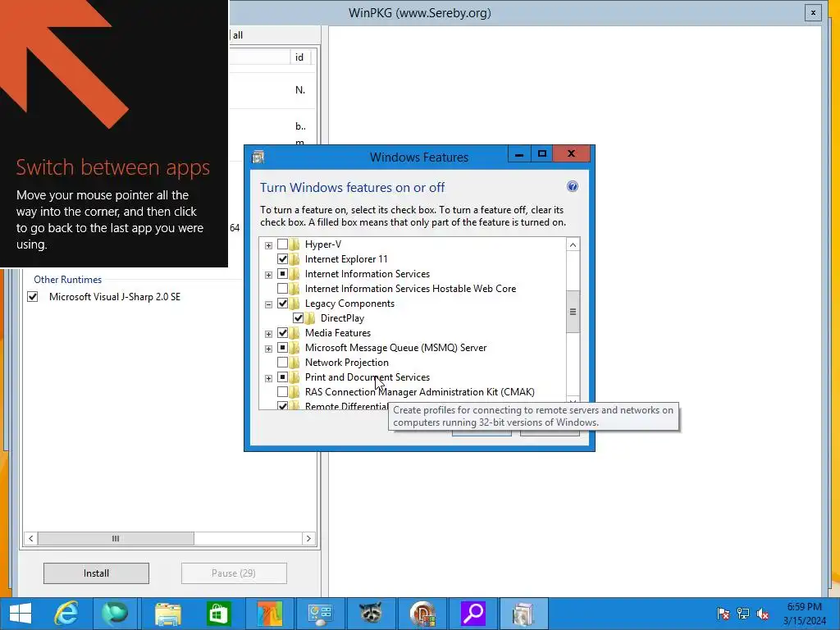Click the Hyper-V folder icon
Image resolution: width=840 pixels, height=630 pixels.
point(295,244)
